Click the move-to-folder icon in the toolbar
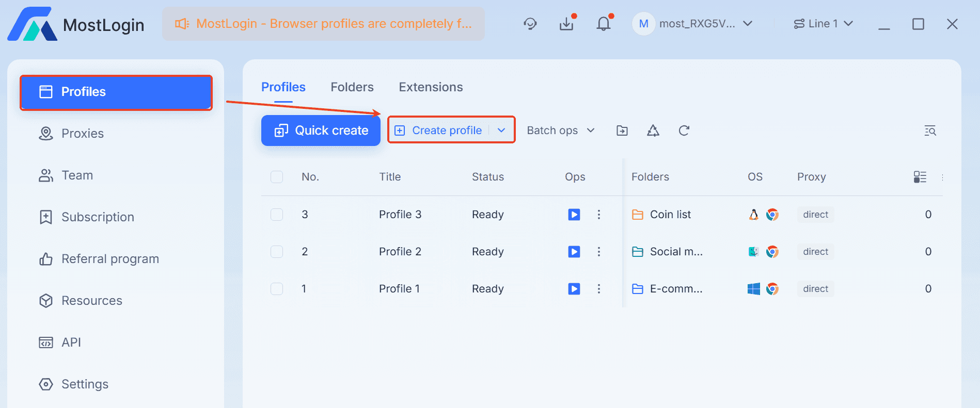 pyautogui.click(x=622, y=130)
